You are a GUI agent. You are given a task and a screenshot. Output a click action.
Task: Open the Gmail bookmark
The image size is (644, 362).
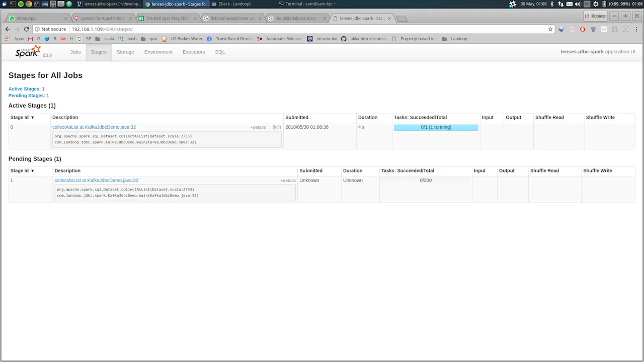(x=30, y=39)
